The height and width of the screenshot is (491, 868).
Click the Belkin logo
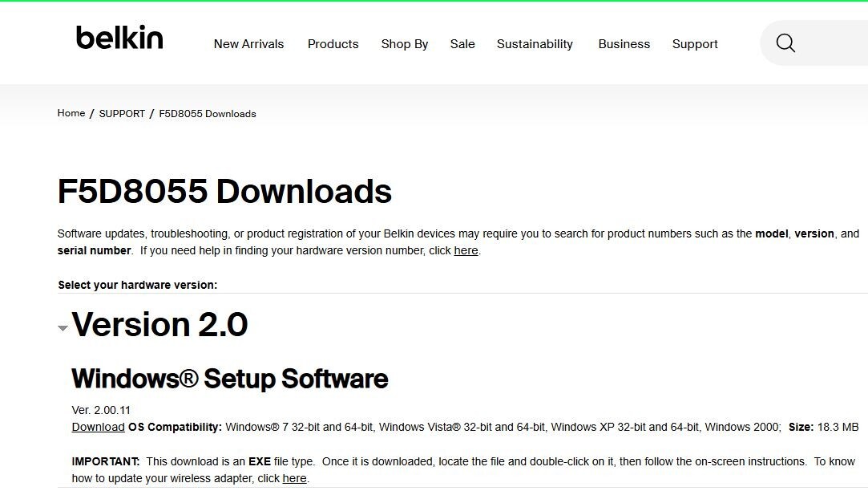119,37
